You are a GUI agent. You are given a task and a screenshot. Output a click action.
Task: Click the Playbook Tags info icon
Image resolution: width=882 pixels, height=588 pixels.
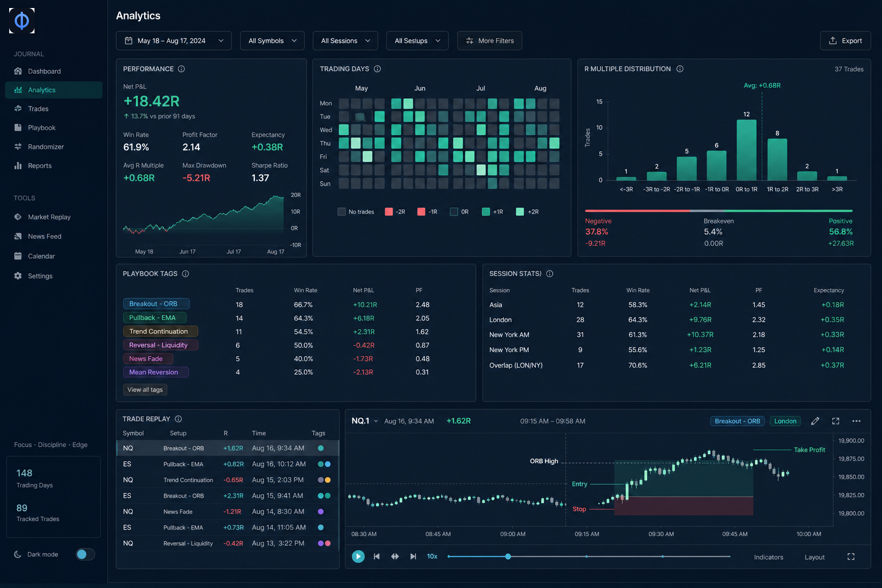(185, 274)
